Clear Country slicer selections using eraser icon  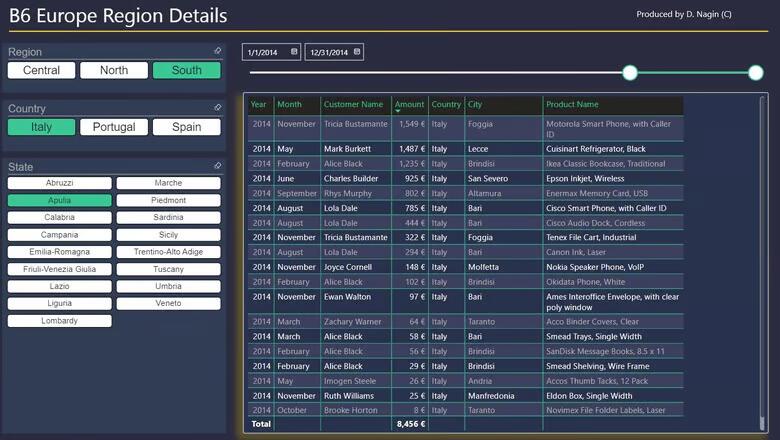(218, 108)
